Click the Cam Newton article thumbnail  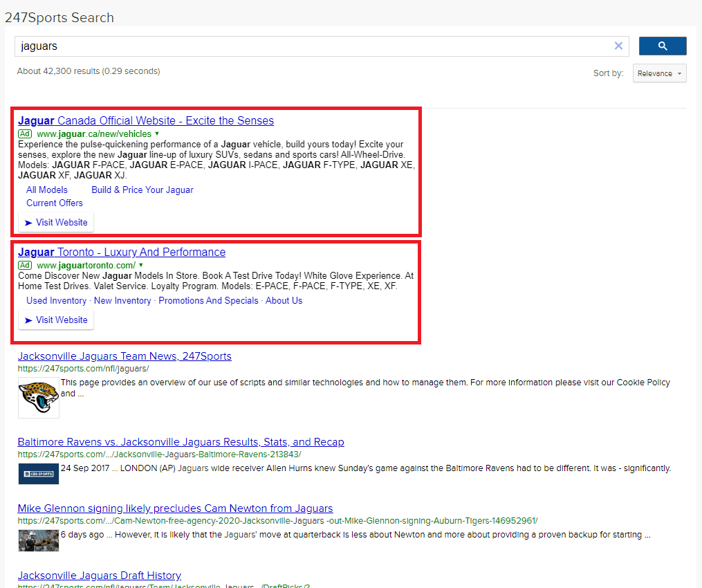(x=39, y=540)
